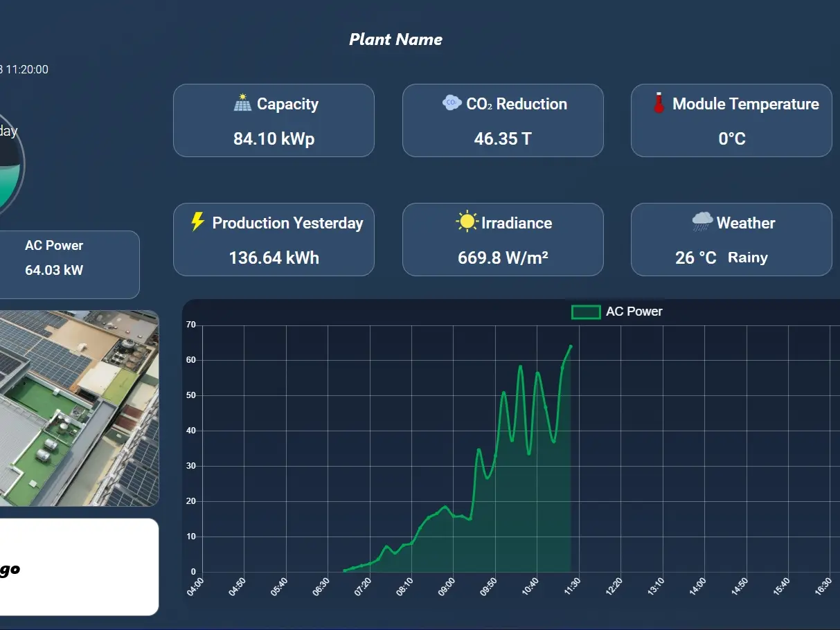This screenshot has height=630, width=840.
Task: Click the Module Temperature thermometer icon
Action: (659, 103)
